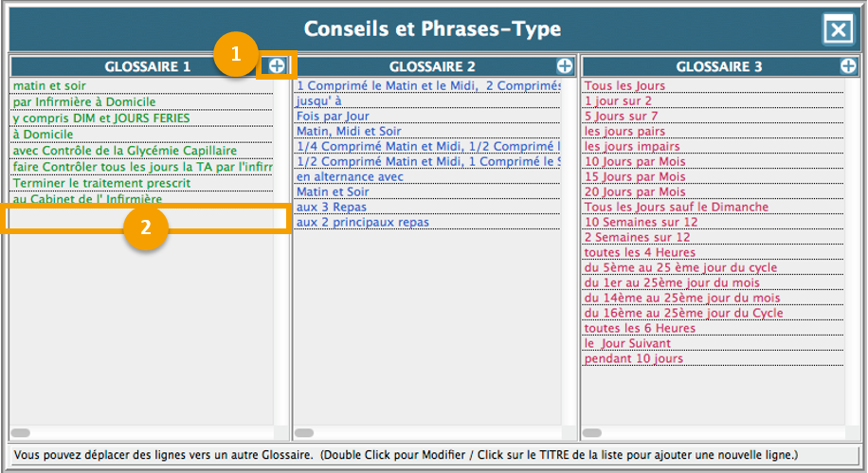This screenshot has height=473, width=868.
Task: Click the empty line in Glossaire 1
Action: [142, 218]
